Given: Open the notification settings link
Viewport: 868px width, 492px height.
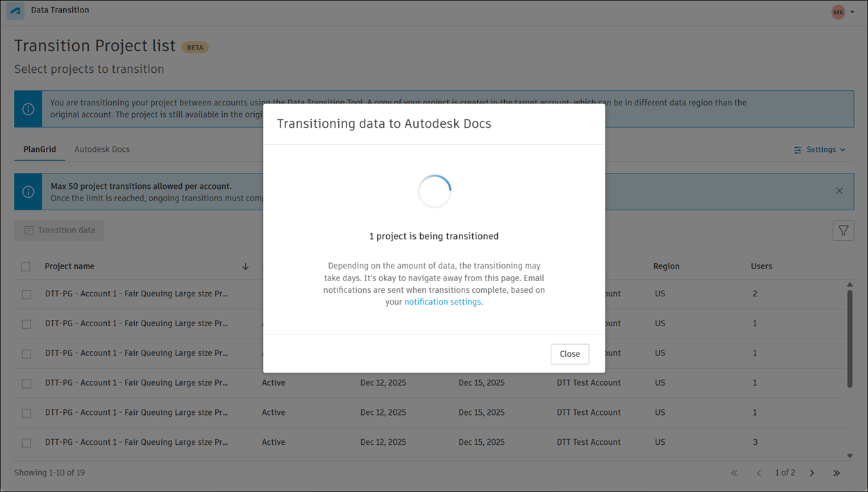Looking at the screenshot, I should tap(443, 302).
